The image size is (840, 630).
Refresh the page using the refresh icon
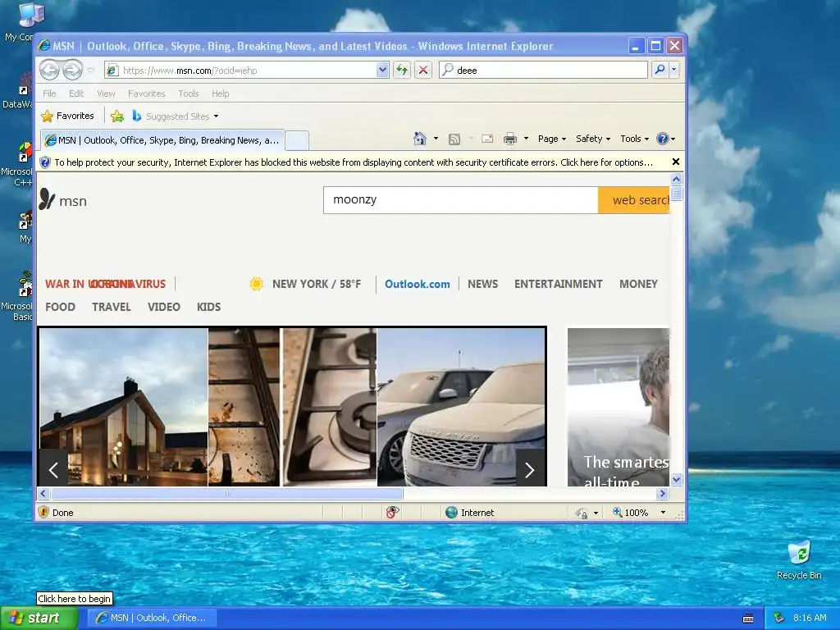(x=402, y=70)
